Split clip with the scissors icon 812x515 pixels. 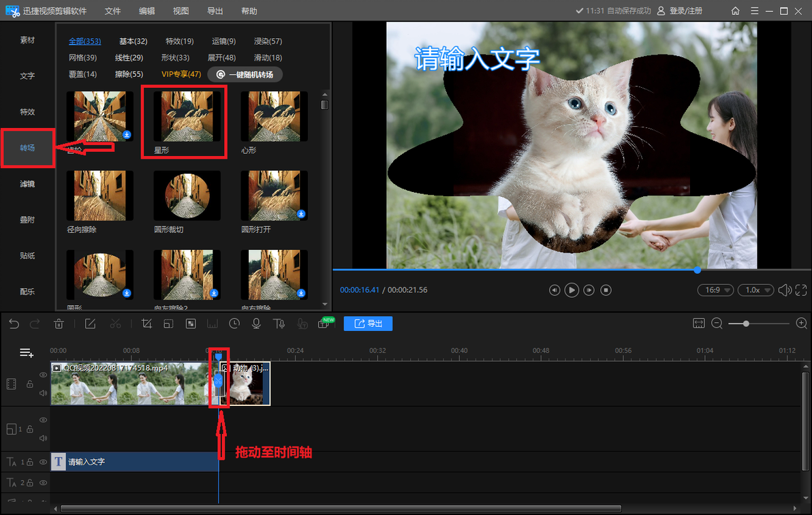pos(116,324)
